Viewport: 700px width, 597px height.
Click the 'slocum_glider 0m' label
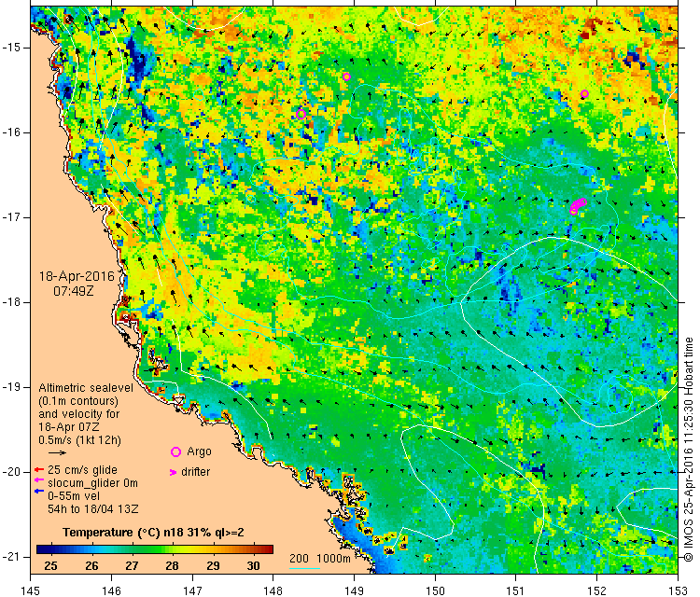(92, 483)
